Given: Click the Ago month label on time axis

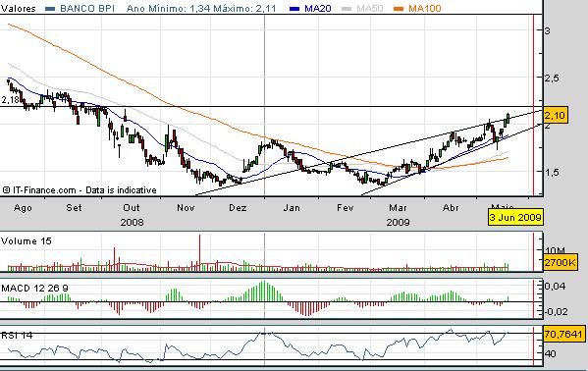Looking at the screenshot, I should [23, 207].
